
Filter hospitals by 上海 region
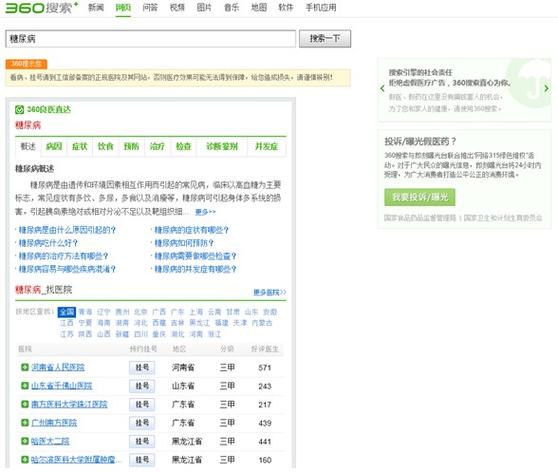[x=196, y=312]
